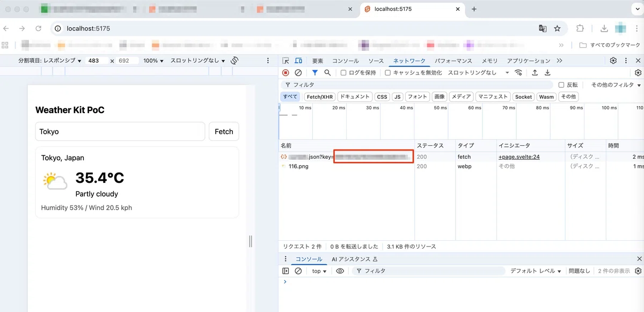Filter requests by メディア
The width and height of the screenshot is (644, 312).
click(461, 96)
